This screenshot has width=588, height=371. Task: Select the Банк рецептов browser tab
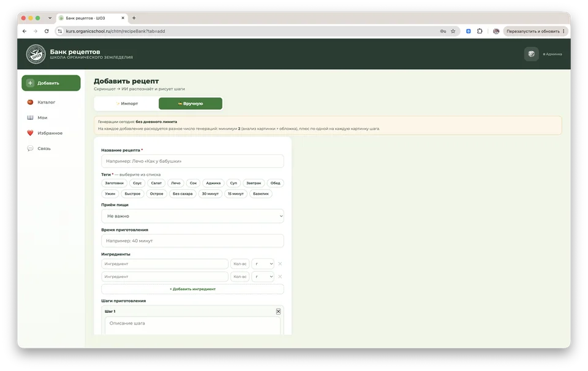91,18
